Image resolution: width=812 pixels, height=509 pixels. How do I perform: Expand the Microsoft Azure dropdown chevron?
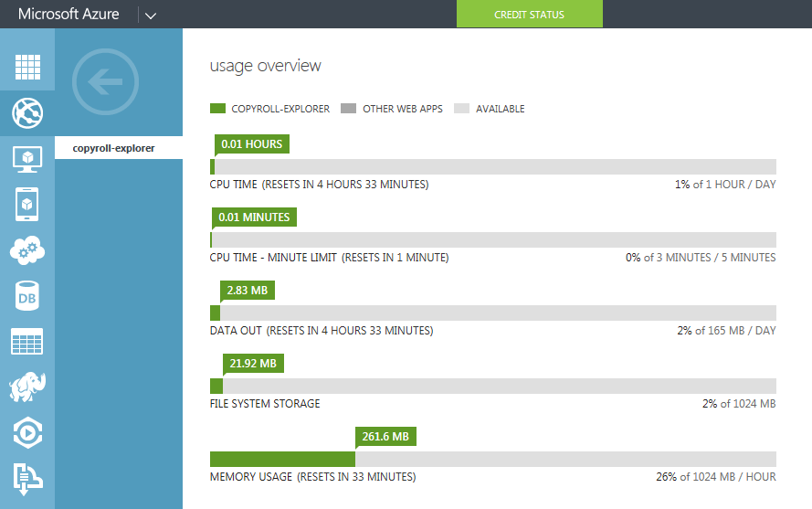click(x=151, y=16)
